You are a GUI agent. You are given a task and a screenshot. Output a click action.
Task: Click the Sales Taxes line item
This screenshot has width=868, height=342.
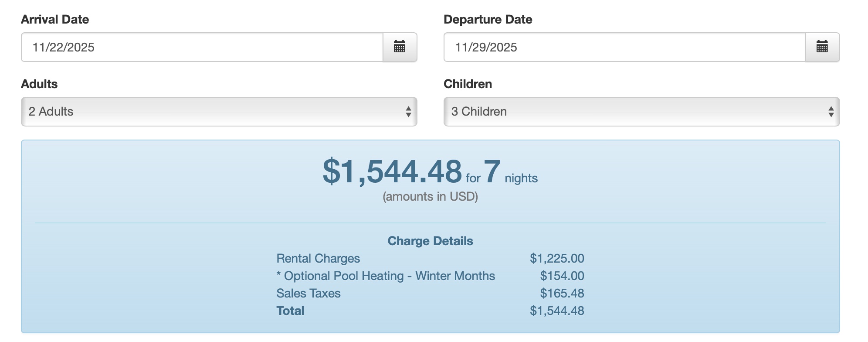(309, 294)
